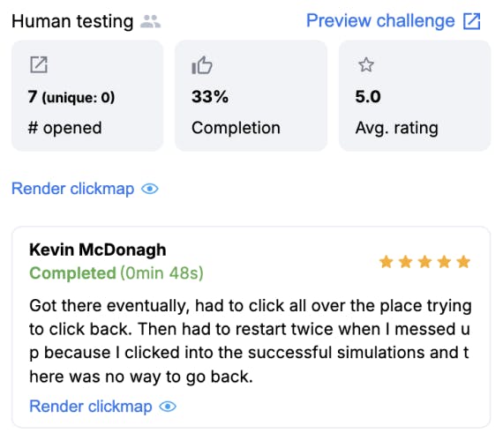Click Render clickmap inside the review card
This screenshot has width=503, height=448.
click(x=91, y=407)
